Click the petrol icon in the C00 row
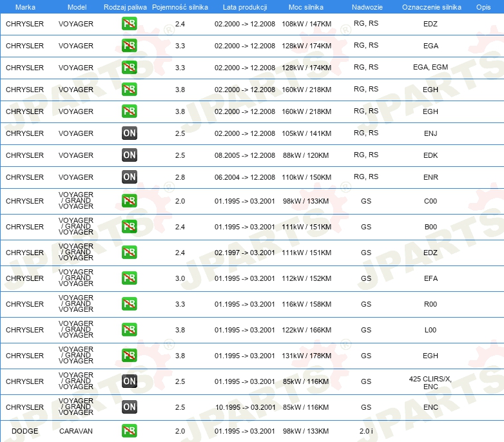This screenshot has width=504, height=442. [x=129, y=201]
